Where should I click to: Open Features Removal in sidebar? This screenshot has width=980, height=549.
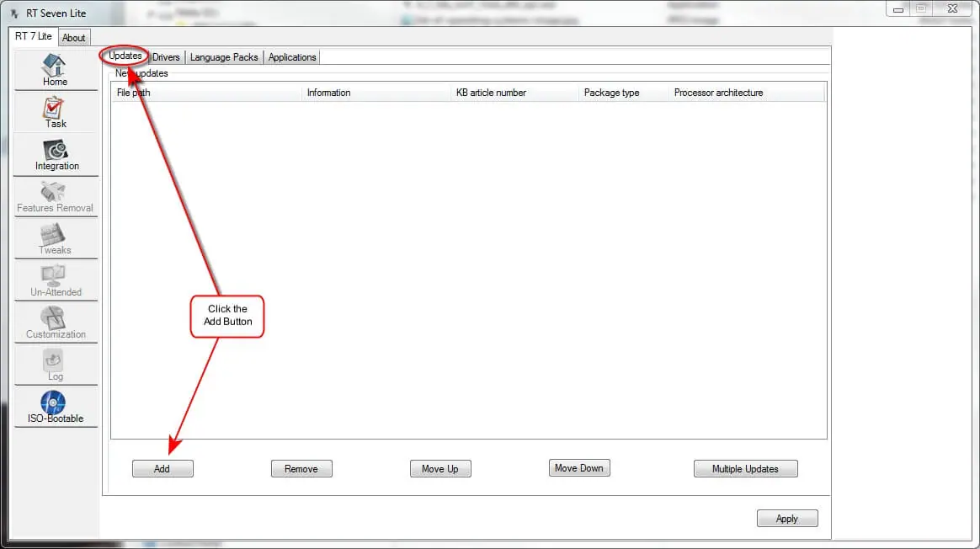click(x=56, y=196)
